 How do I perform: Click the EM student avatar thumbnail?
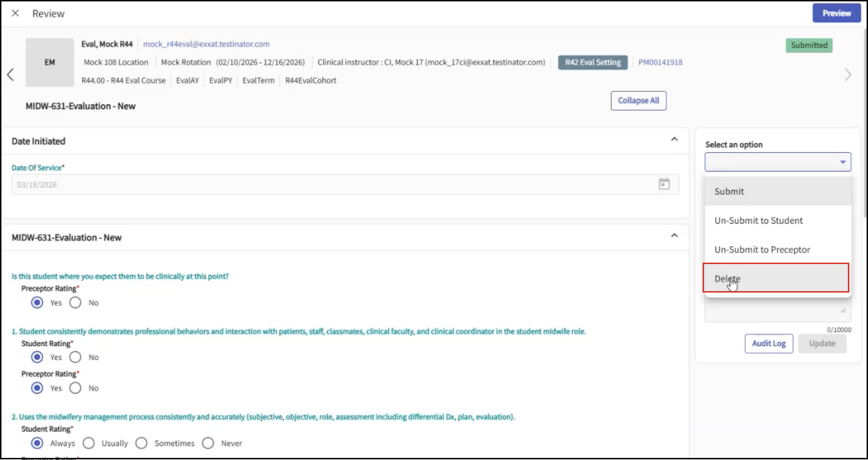pos(50,62)
